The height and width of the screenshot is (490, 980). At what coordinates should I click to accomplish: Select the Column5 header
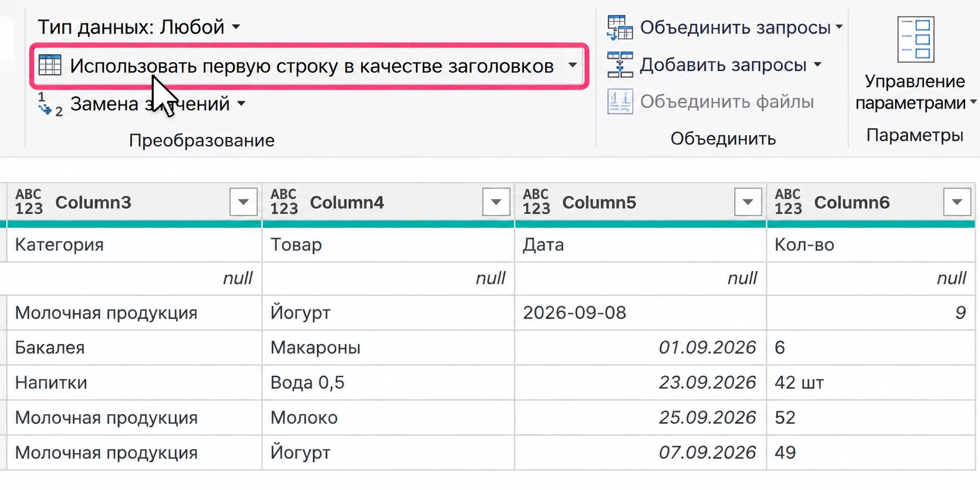[599, 203]
